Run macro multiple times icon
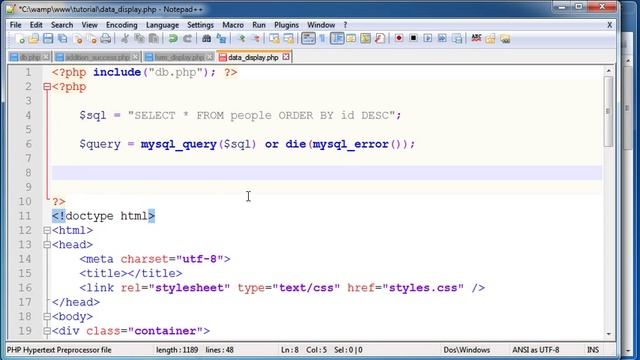Screen dimensions: 640x360 442,39
